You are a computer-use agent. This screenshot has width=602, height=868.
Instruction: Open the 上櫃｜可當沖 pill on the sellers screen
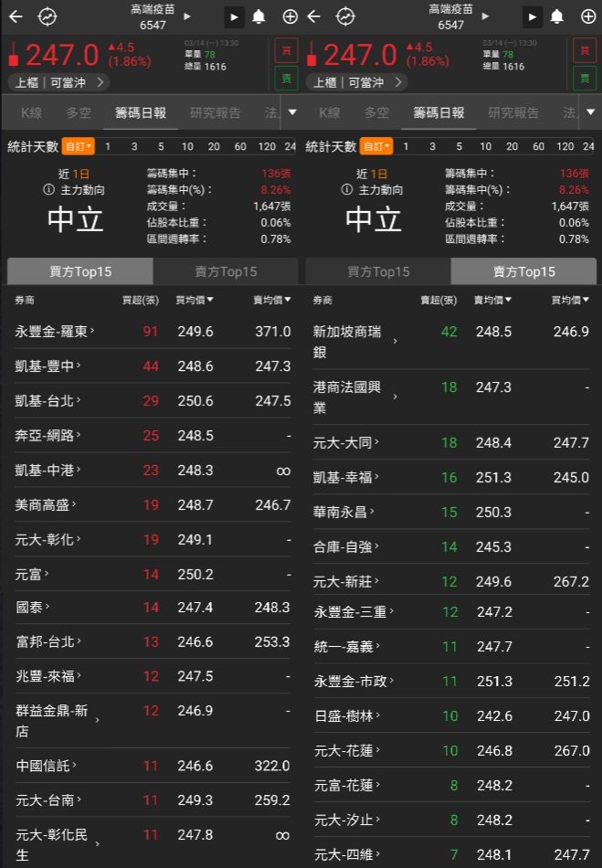[x=357, y=82]
